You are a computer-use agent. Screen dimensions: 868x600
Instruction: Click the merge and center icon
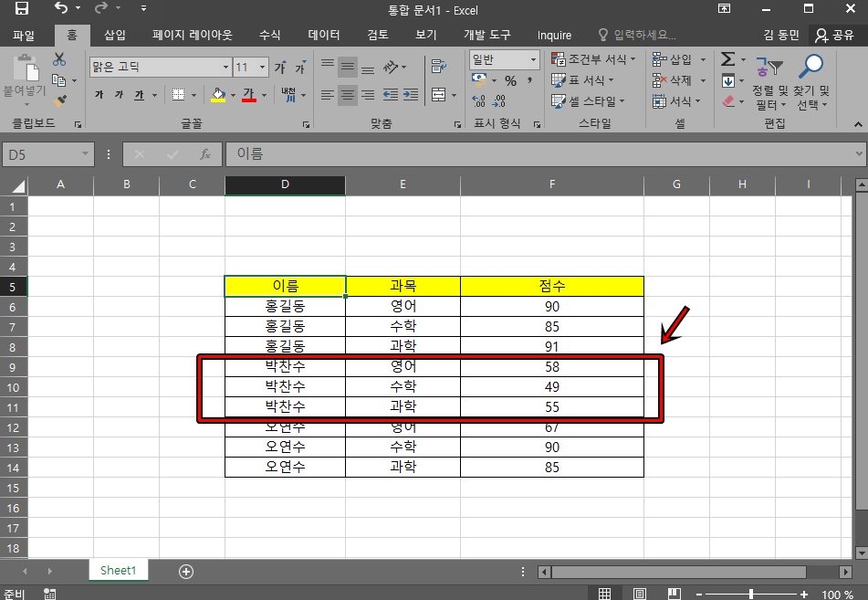pyautogui.click(x=439, y=95)
